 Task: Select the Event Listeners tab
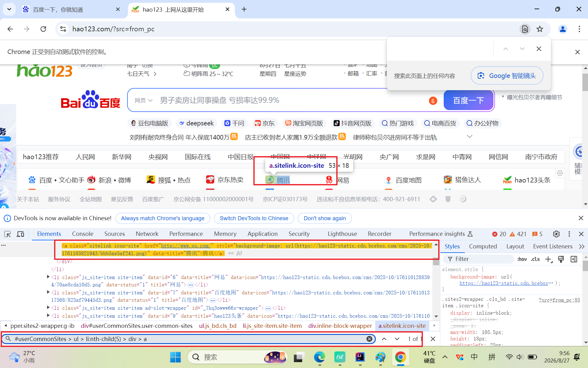tap(553, 246)
